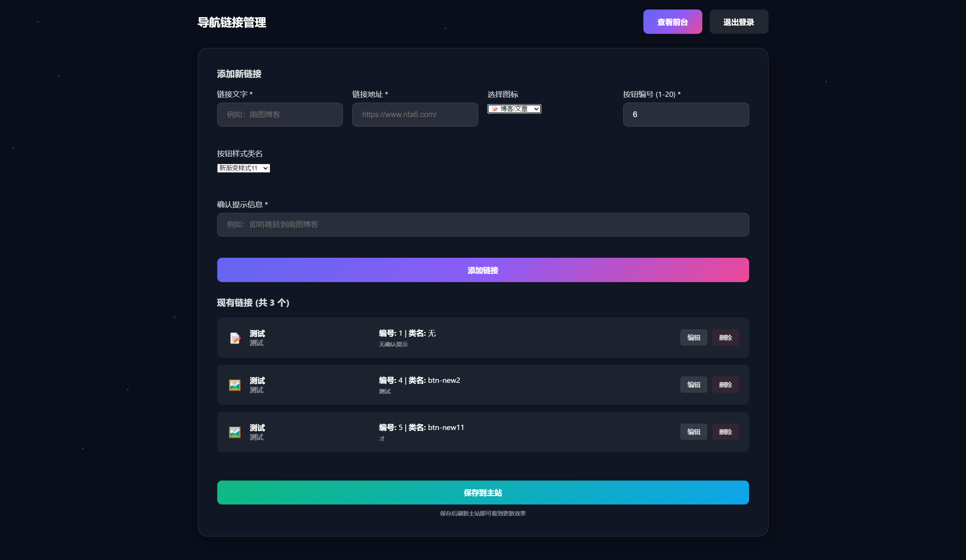Click 删除 on the btn-new2 link
Image resolution: width=966 pixels, height=560 pixels.
pyautogui.click(x=725, y=385)
